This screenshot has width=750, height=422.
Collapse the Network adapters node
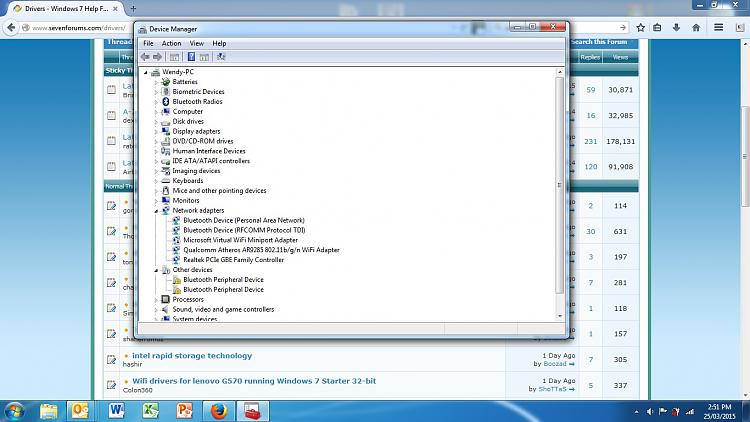(156, 211)
